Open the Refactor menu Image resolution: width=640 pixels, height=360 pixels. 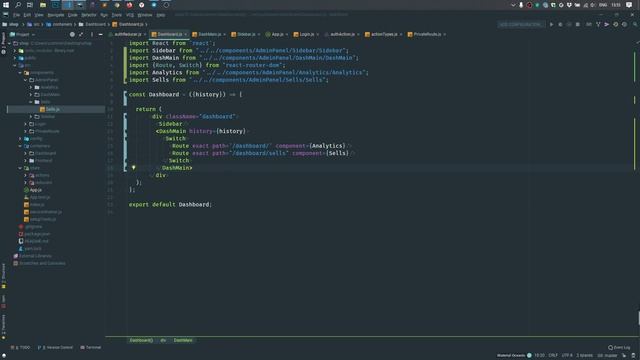point(89,15)
